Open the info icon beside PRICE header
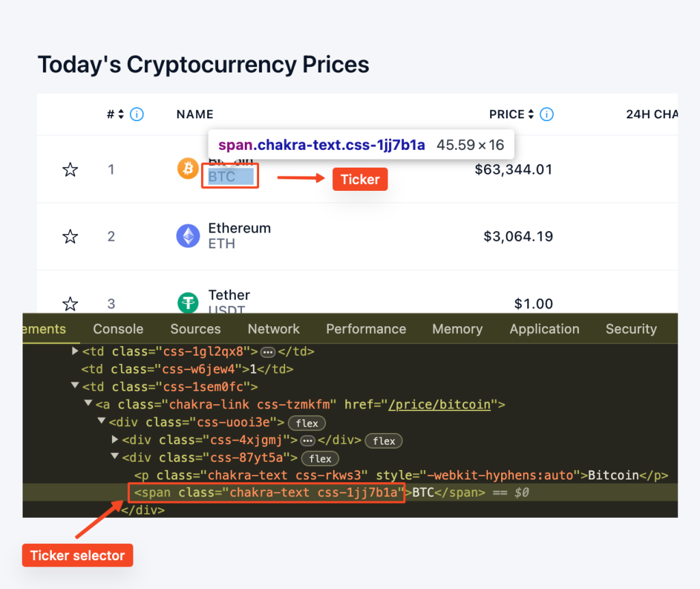700x589 pixels. (x=546, y=114)
